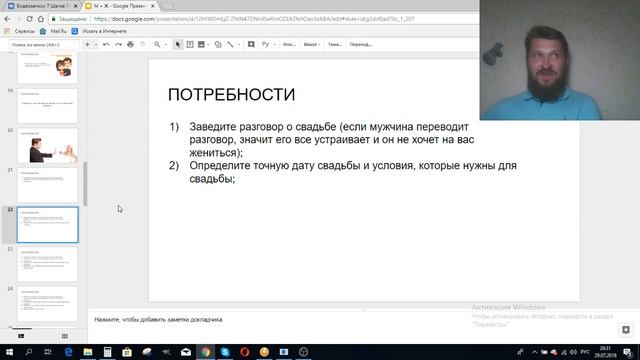
Task: Open Calculator from taskbar
Action: [x=107, y=352]
